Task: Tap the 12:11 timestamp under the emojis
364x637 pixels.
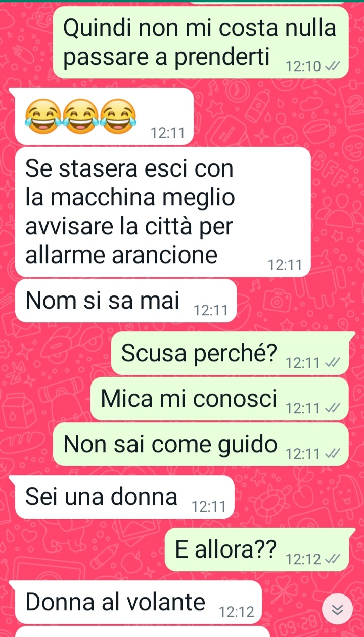Action: coord(168,133)
